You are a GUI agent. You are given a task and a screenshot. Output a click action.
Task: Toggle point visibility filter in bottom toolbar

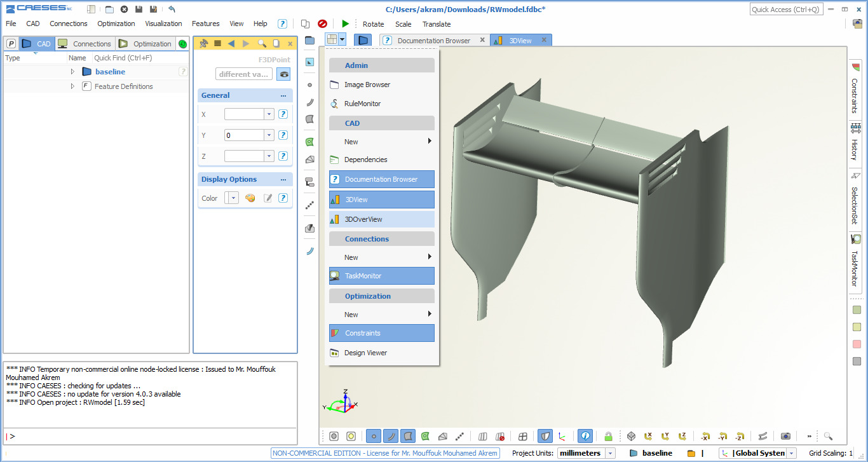tap(373, 436)
